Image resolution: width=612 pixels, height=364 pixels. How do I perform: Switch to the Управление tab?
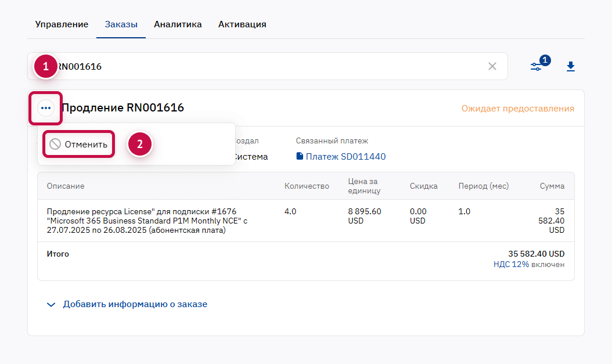[62, 24]
